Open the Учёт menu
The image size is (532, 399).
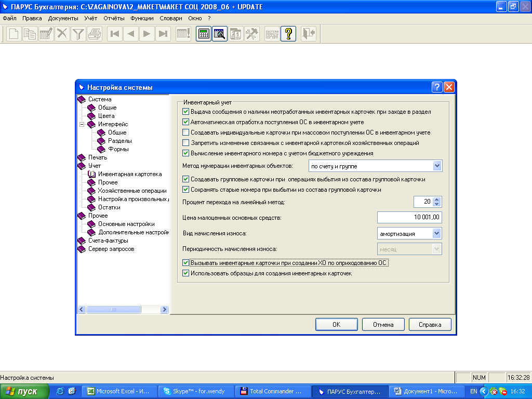90,18
